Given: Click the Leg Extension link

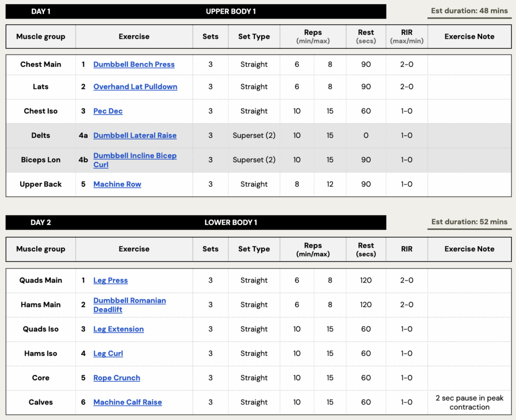Looking at the screenshot, I should coord(118,329).
